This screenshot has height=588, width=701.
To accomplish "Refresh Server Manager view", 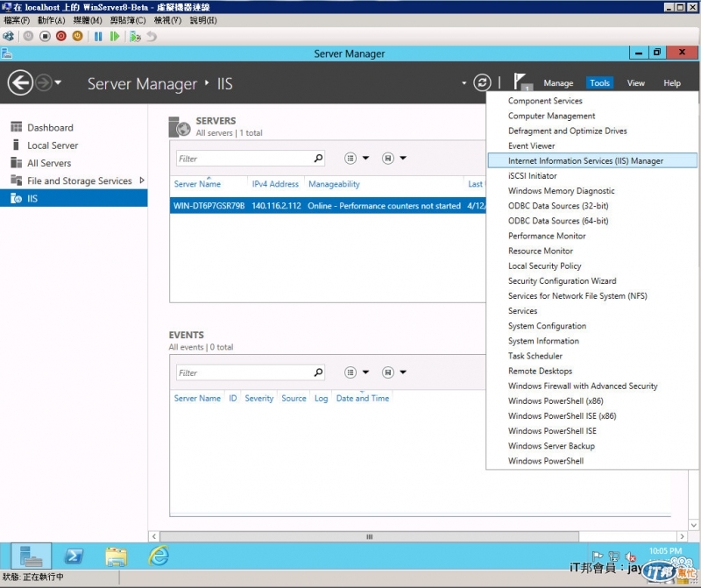I will pos(482,82).
